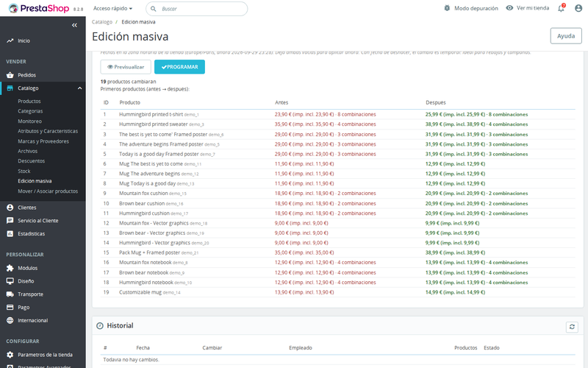
Task: Open notifications bell icon
Action: pyautogui.click(x=561, y=8)
